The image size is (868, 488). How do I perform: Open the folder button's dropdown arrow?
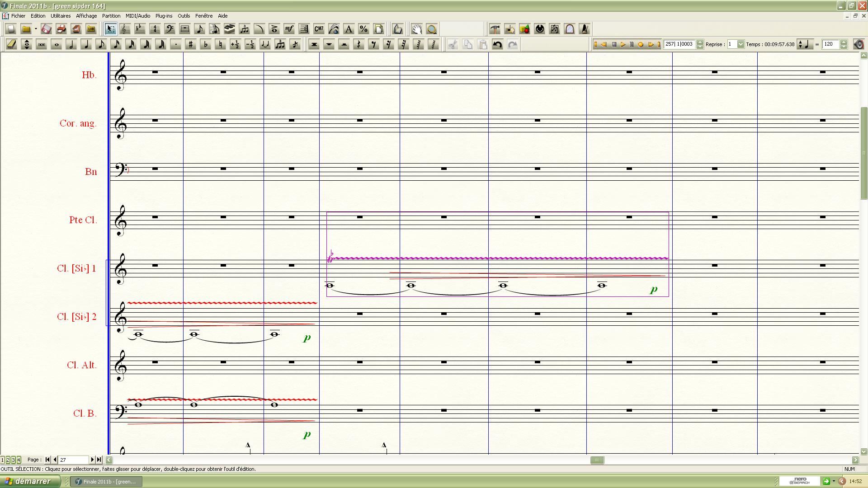pos(36,29)
